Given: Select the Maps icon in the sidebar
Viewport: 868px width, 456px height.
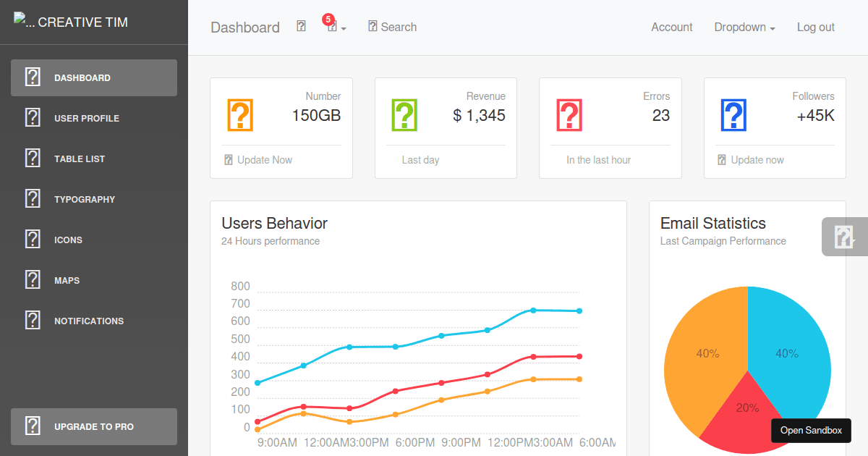Looking at the screenshot, I should tap(33, 279).
